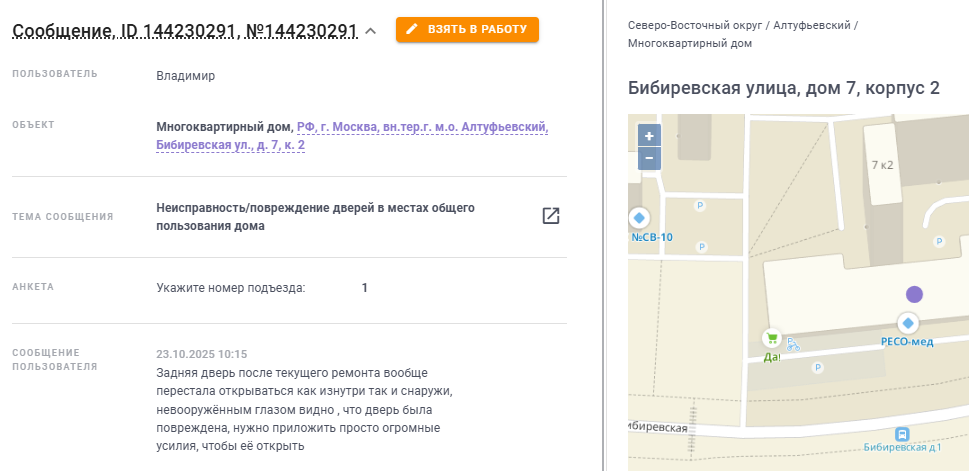Click the bicycle parking icon on map
The height and width of the screenshot is (471, 969).
pos(793,344)
